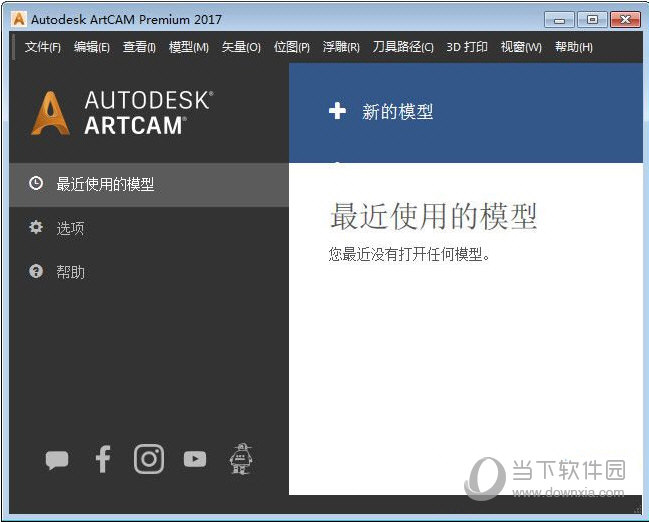Viewport: 649px width, 522px height.
Task: Open the 文件(F) menu
Action: click(43, 47)
